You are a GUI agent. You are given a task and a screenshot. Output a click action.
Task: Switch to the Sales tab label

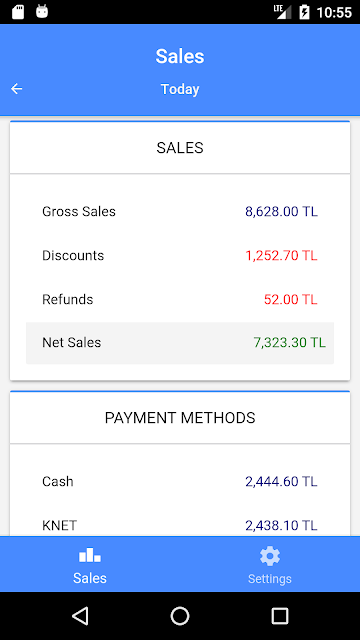coord(90,578)
